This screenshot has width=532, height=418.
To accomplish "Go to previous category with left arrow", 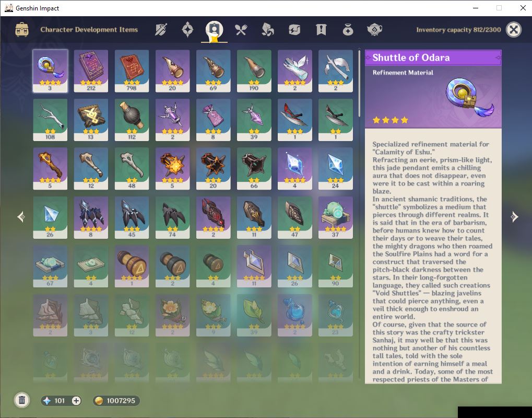I will pyautogui.click(x=21, y=217).
